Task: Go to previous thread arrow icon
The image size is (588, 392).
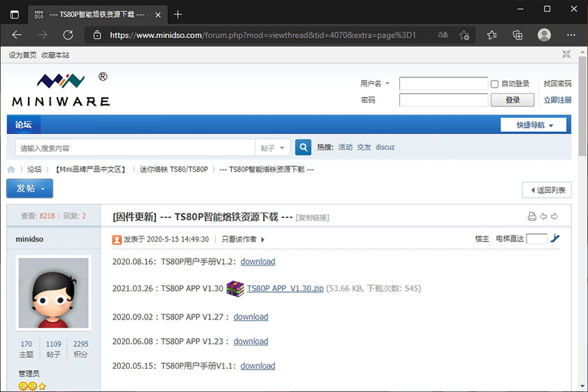Action: [x=544, y=216]
